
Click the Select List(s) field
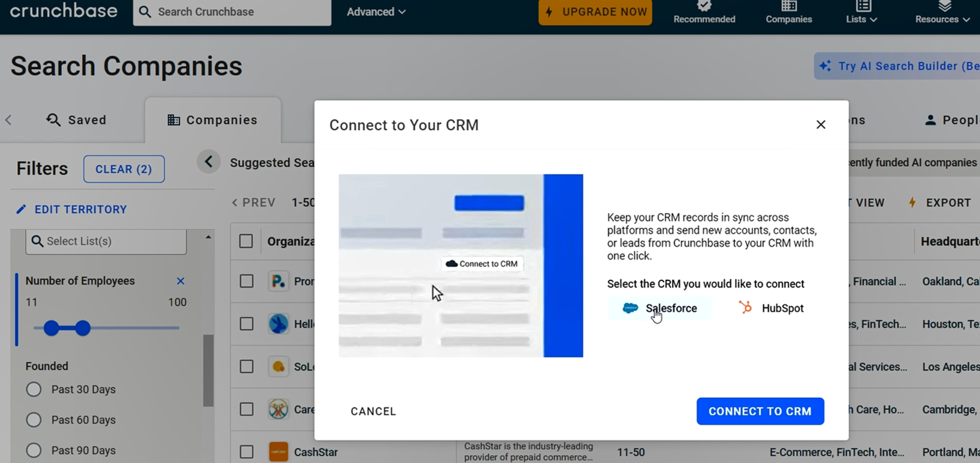click(x=106, y=241)
